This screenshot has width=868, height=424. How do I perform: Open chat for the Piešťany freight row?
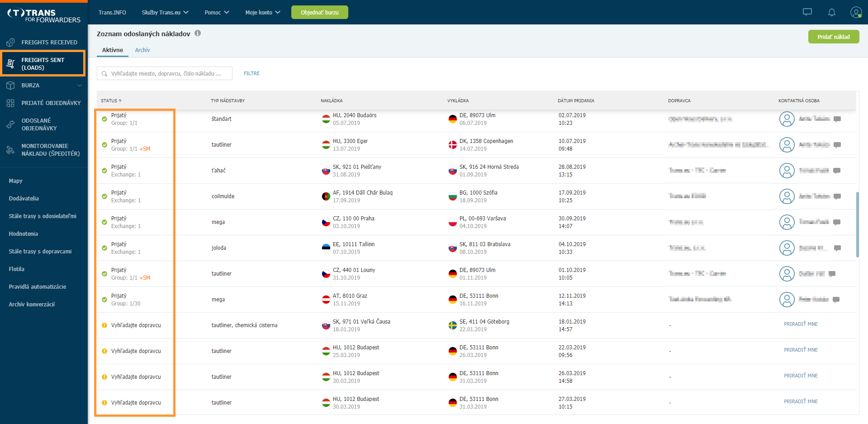tap(837, 171)
